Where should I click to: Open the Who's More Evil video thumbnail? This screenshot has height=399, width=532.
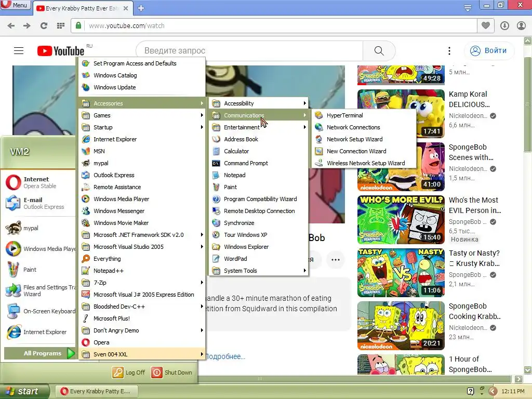[x=401, y=220]
